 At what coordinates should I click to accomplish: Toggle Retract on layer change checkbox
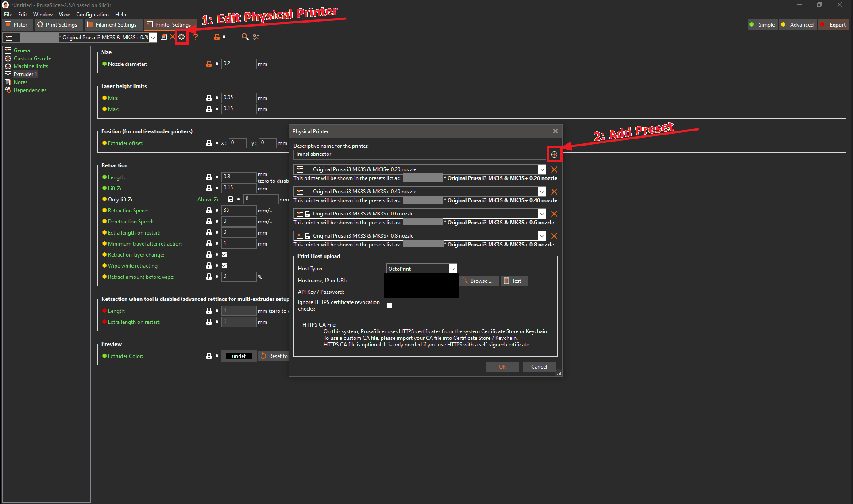(223, 254)
